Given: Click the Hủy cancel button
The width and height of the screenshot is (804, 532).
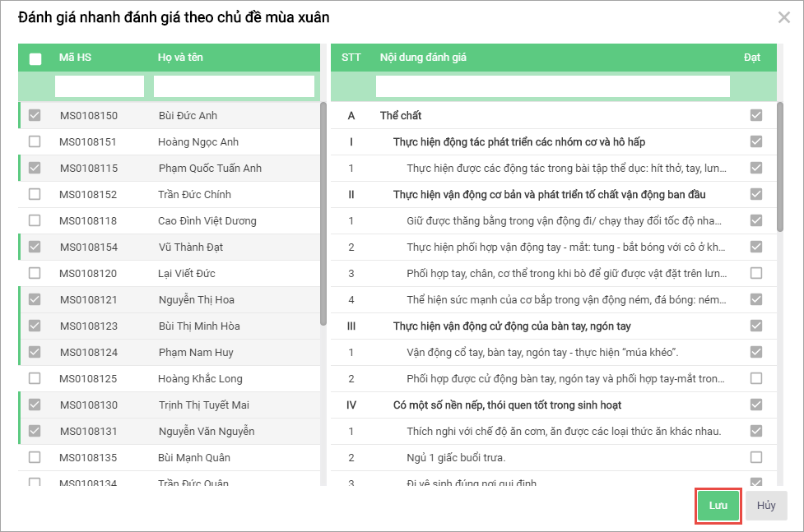Looking at the screenshot, I should click(766, 506).
